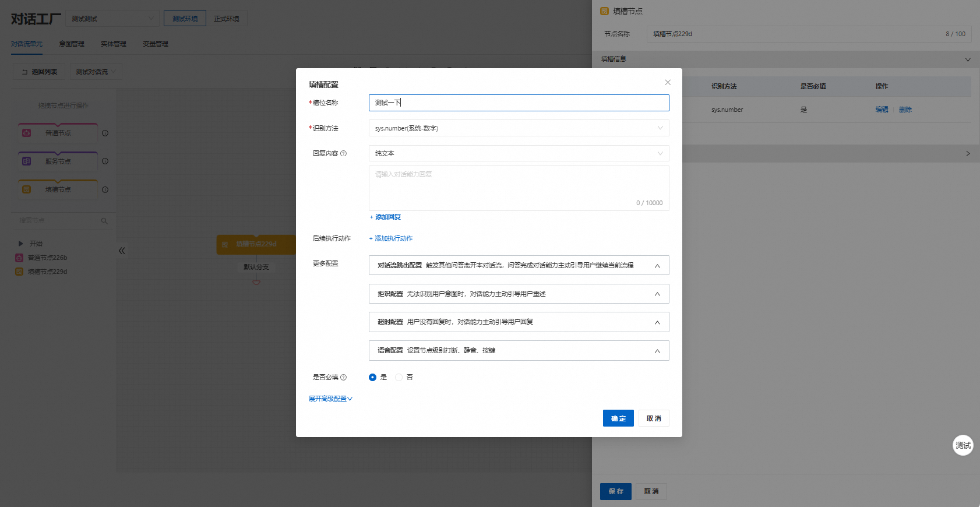The width and height of the screenshot is (980, 507).
Task: Click 返回列表 button
Action: (39, 72)
